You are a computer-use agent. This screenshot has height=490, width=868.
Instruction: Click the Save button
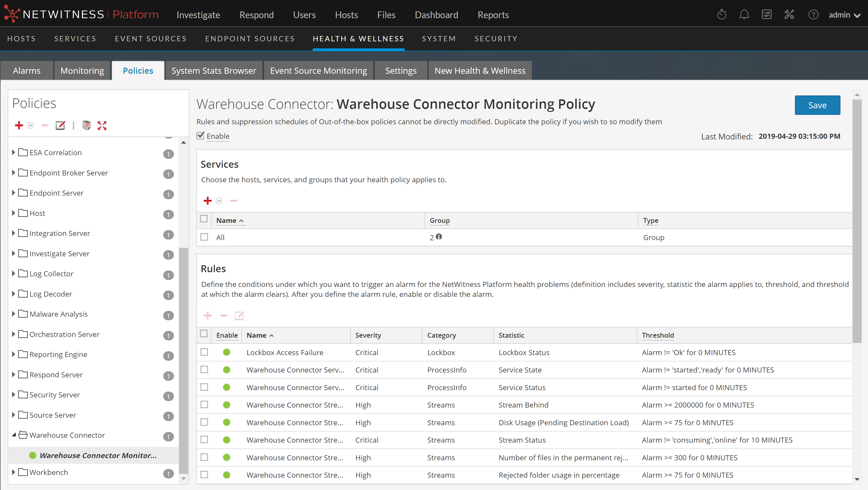click(817, 105)
